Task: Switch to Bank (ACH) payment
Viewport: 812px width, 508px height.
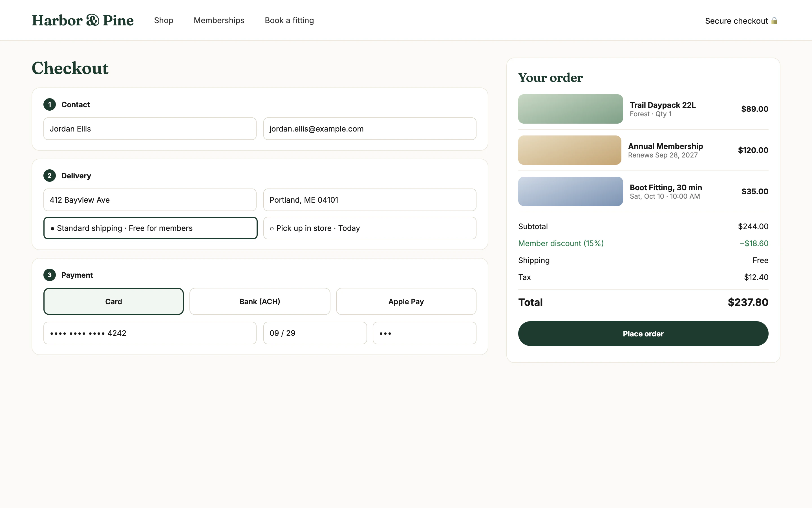Action: [x=260, y=301]
